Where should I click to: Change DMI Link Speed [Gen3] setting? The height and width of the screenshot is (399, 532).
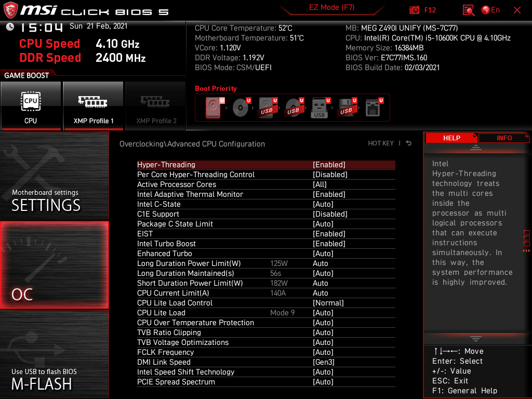tap(266, 362)
